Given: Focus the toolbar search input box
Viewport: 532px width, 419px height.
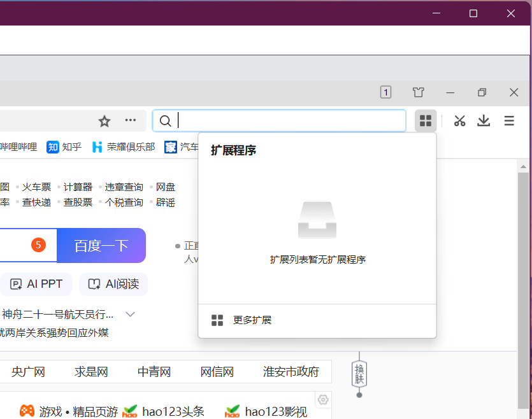Looking at the screenshot, I should click(279, 121).
